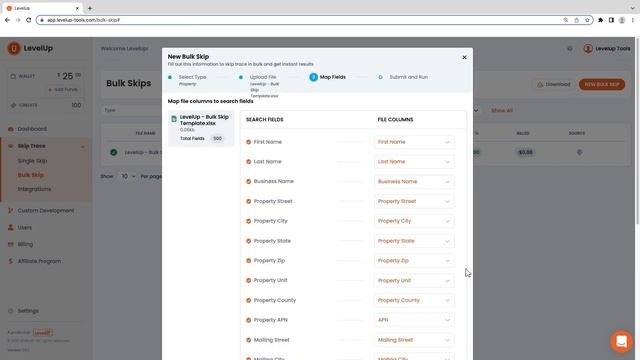Open the browser three-dot menu
640x360 pixels.
point(633,20)
